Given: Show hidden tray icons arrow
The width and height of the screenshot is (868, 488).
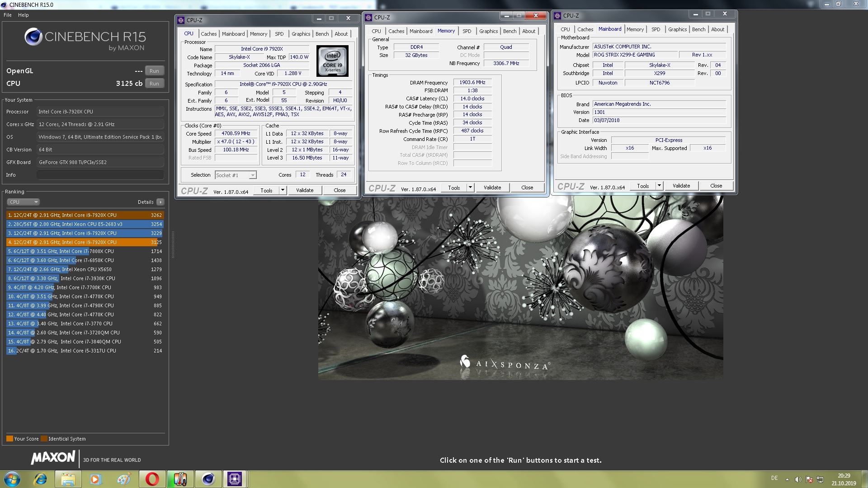Looking at the screenshot, I should pos(787,479).
